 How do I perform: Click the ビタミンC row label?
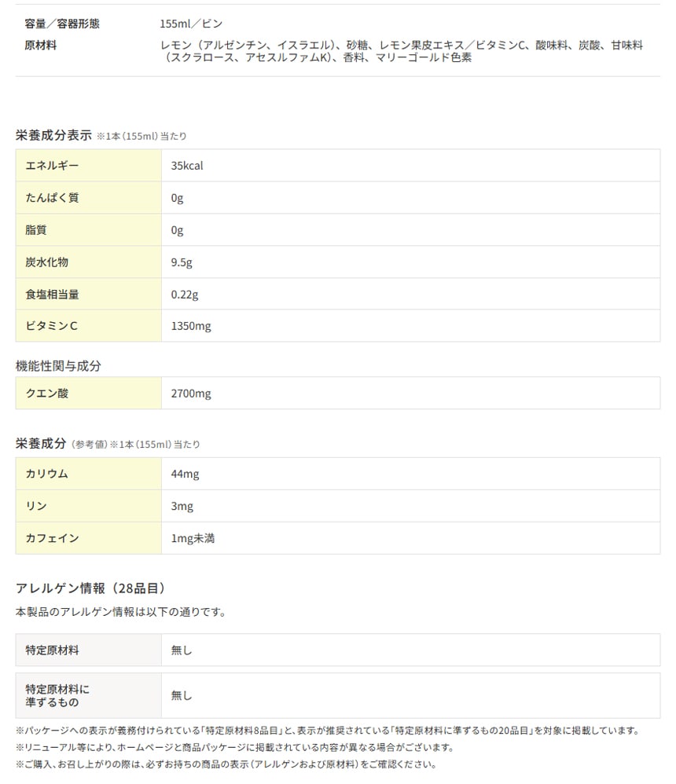[x=51, y=326]
